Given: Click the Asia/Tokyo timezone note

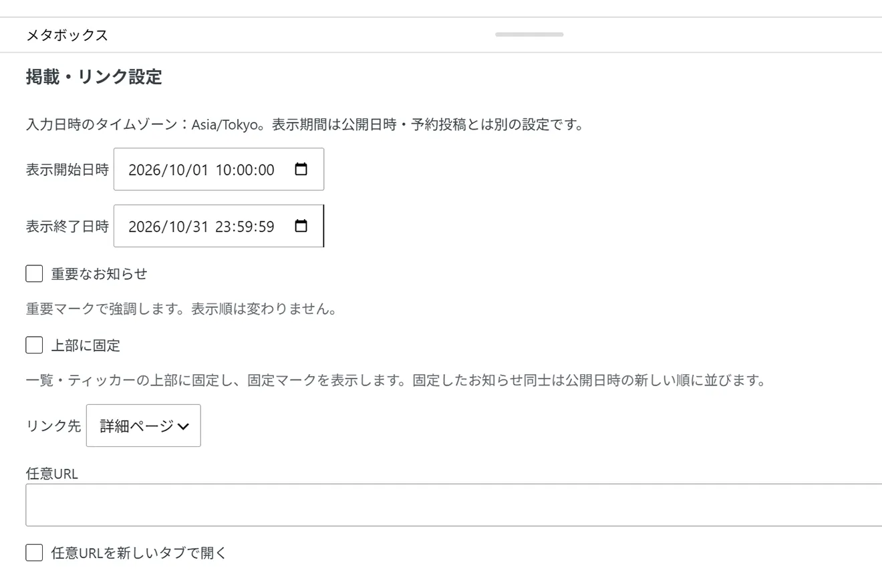Looking at the screenshot, I should 305,124.
